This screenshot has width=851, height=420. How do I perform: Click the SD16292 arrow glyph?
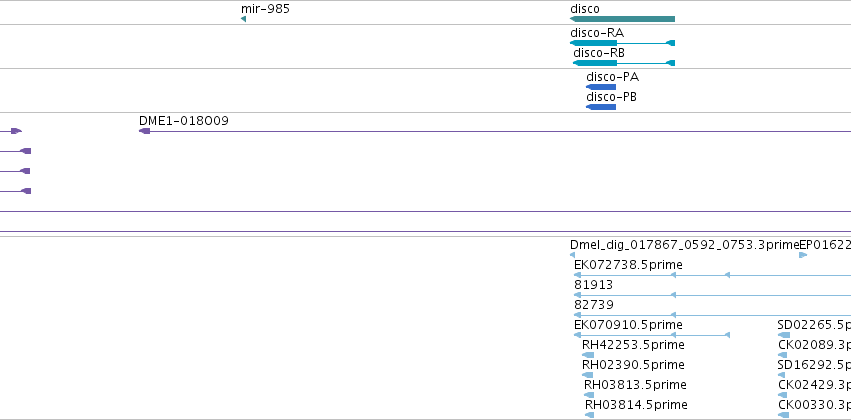click(781, 375)
